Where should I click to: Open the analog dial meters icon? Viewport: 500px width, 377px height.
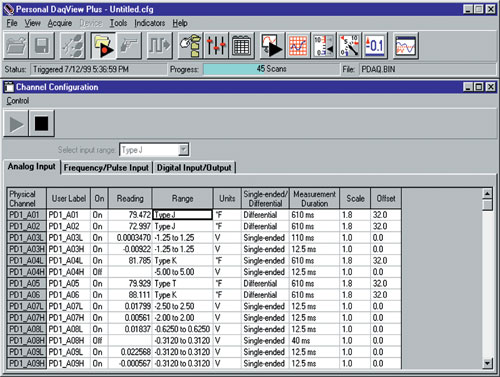tap(349, 45)
